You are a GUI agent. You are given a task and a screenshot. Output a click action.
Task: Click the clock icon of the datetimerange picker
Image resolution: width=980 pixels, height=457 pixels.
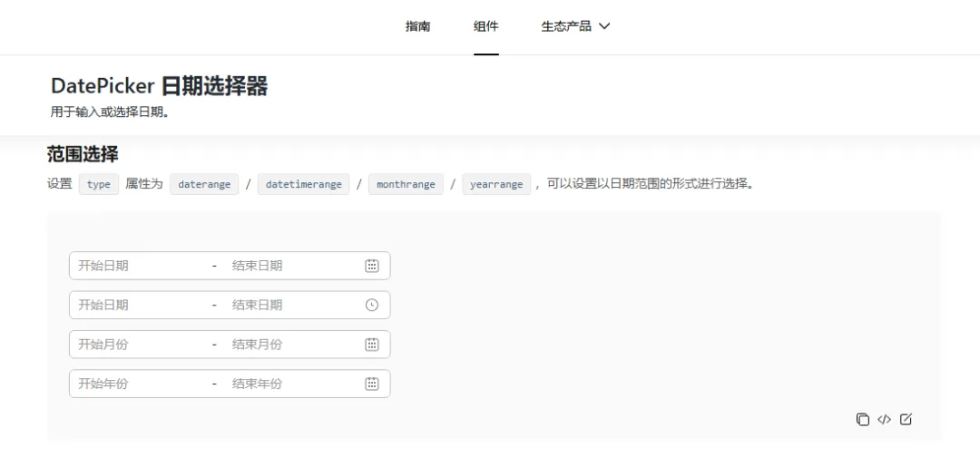point(372,306)
